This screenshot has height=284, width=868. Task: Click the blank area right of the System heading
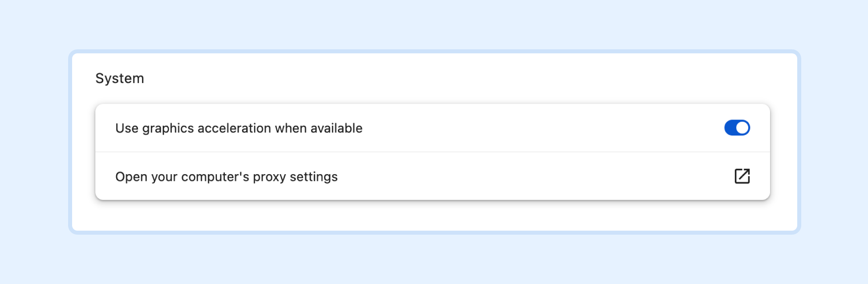(445, 78)
